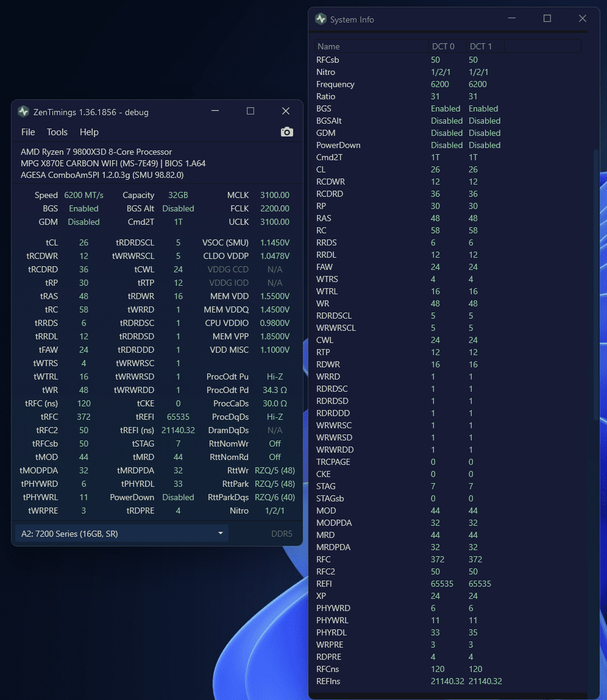Select the RFCsb row in System Info

pyautogui.click(x=448, y=60)
